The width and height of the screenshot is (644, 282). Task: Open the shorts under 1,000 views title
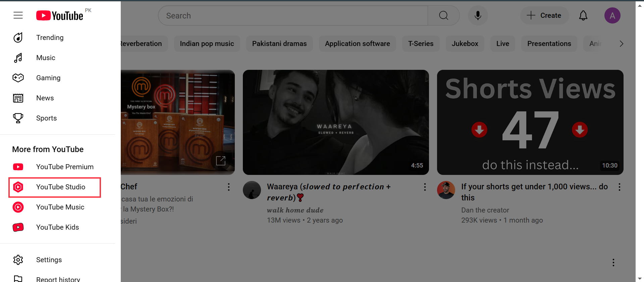point(534,192)
